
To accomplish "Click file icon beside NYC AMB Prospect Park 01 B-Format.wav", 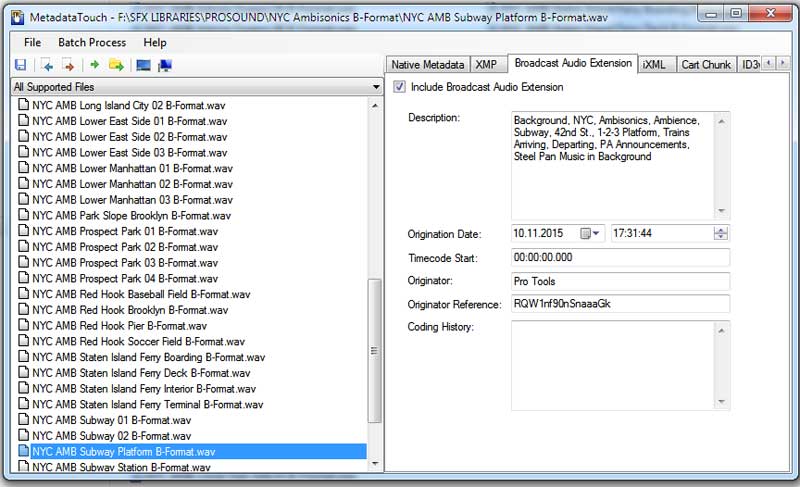I will point(23,231).
